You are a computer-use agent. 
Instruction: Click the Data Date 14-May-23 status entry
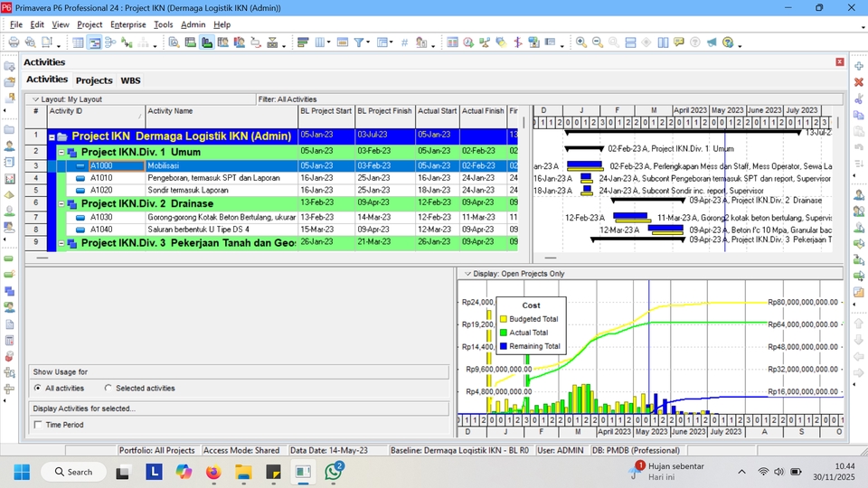[x=329, y=450]
